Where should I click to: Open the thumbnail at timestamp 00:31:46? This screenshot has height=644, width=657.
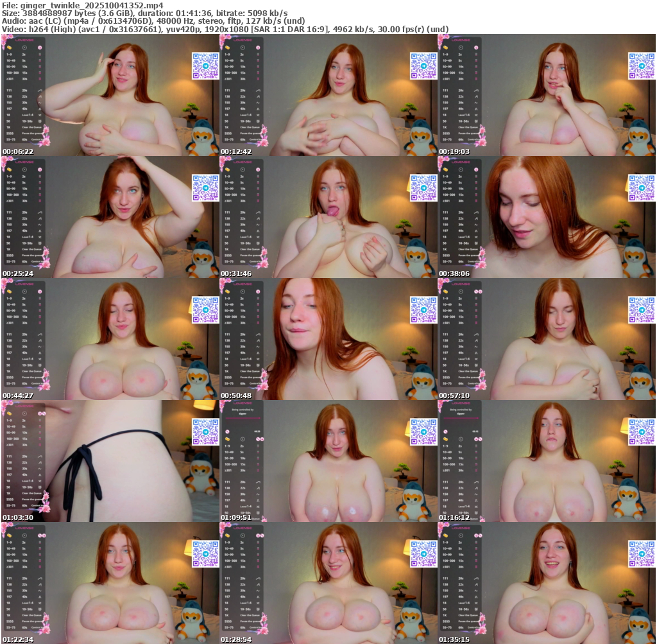pos(328,217)
